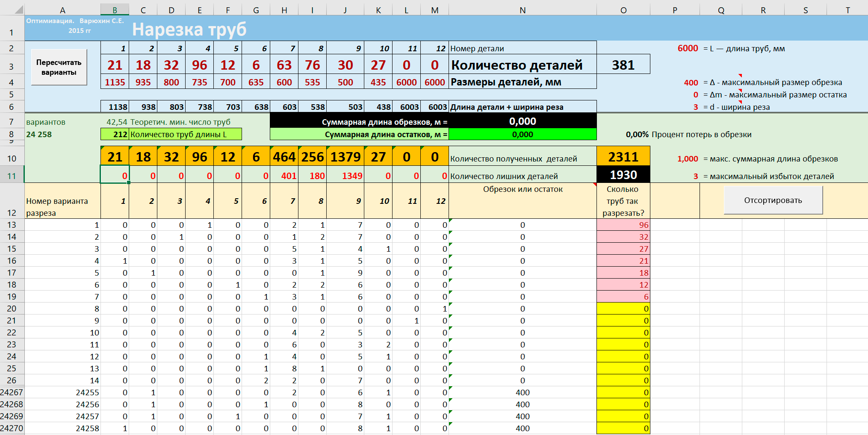Select the max total offcut value 1,000
This screenshot has width=868, height=435.
688,159
